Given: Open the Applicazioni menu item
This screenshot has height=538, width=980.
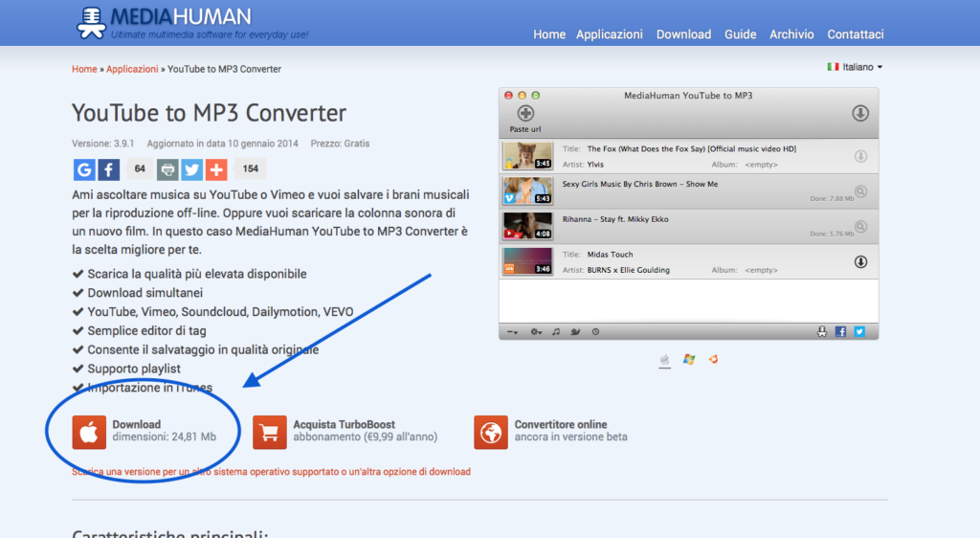Looking at the screenshot, I should click(610, 34).
